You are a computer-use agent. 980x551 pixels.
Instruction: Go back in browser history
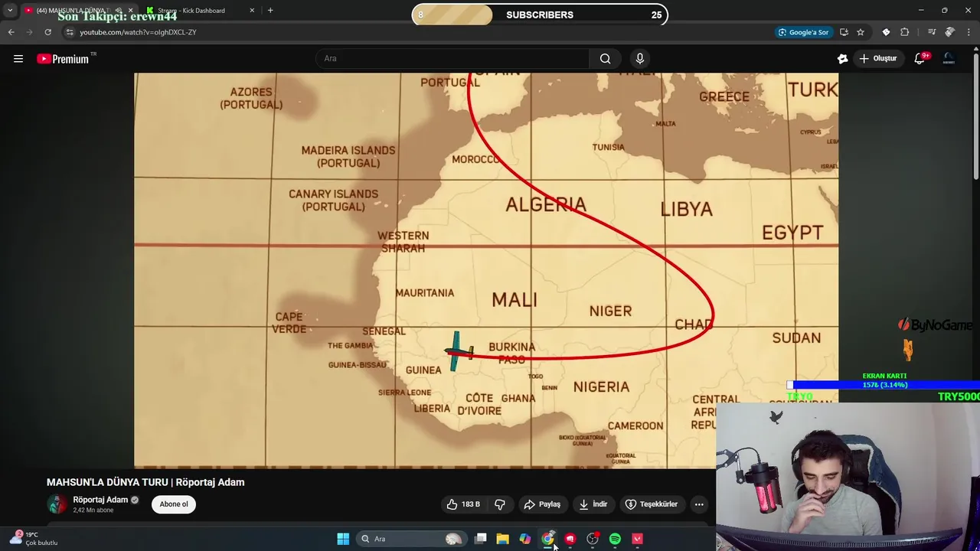(x=11, y=32)
